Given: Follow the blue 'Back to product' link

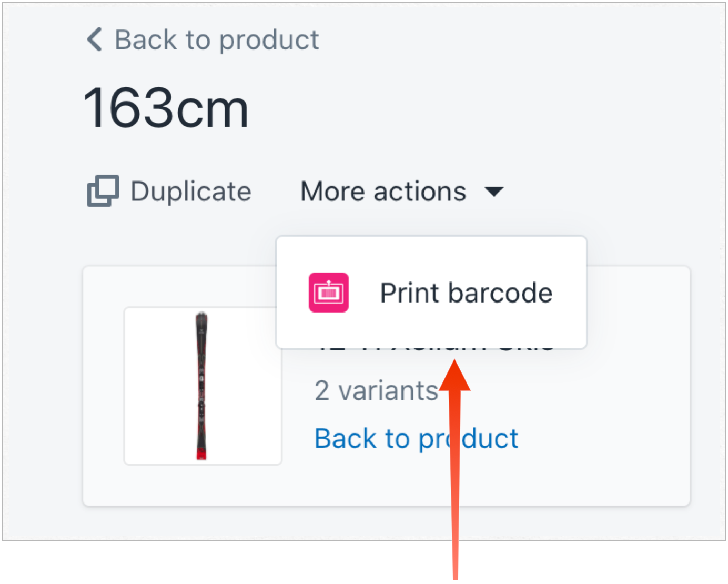Looking at the screenshot, I should click(x=416, y=438).
